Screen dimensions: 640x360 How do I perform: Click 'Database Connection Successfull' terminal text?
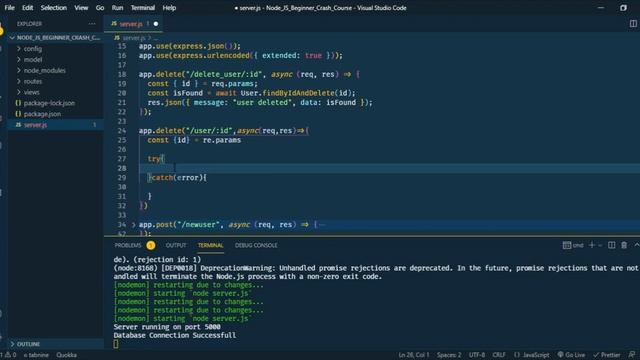tap(175, 335)
